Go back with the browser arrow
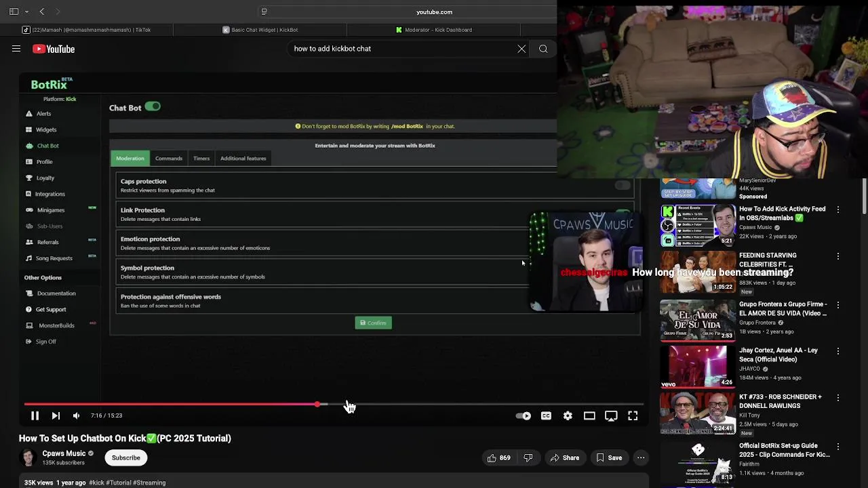 pos(42,12)
